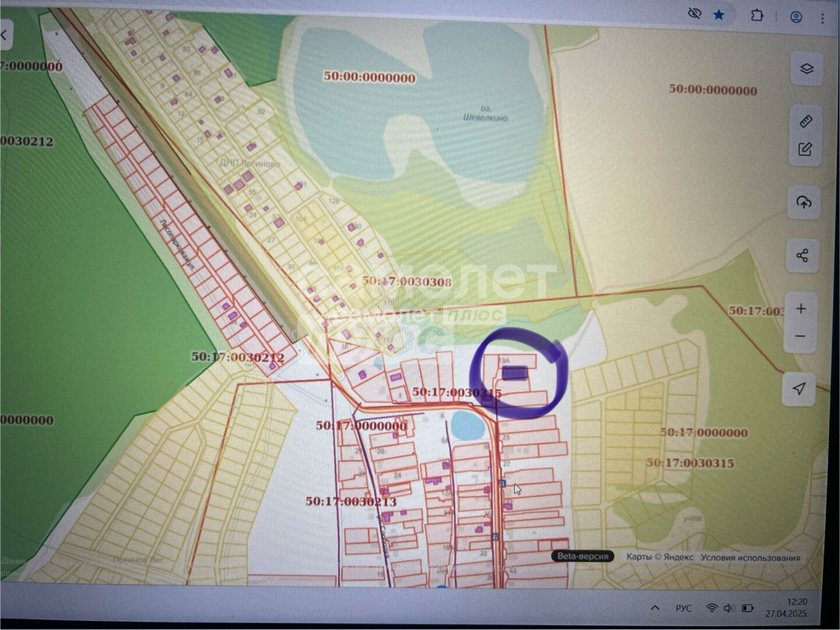Select the circled dark purple building parcel
This screenshot has height=630, width=840.
point(515,373)
